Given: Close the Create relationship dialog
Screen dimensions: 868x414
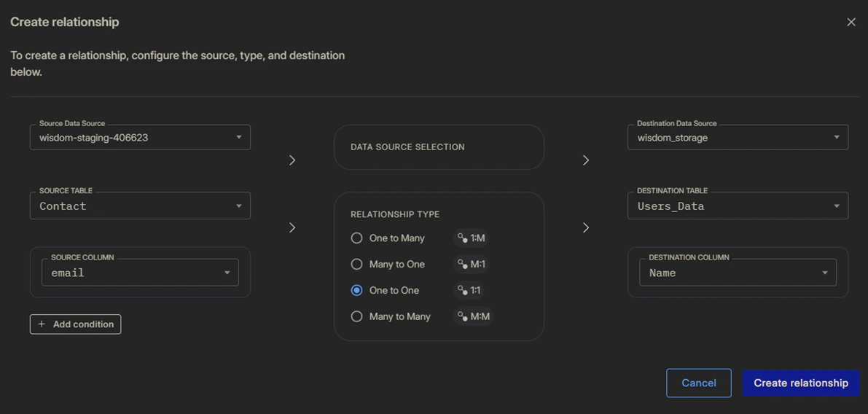Looking at the screenshot, I should pos(851,22).
